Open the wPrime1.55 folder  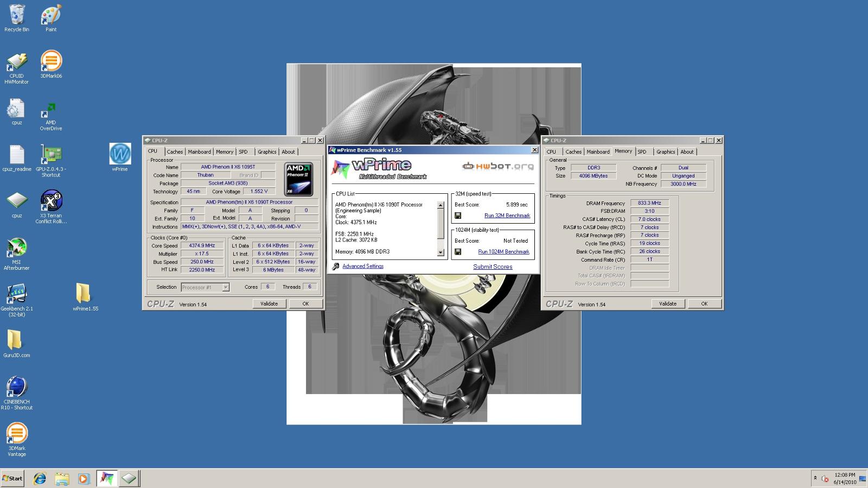[85, 297]
